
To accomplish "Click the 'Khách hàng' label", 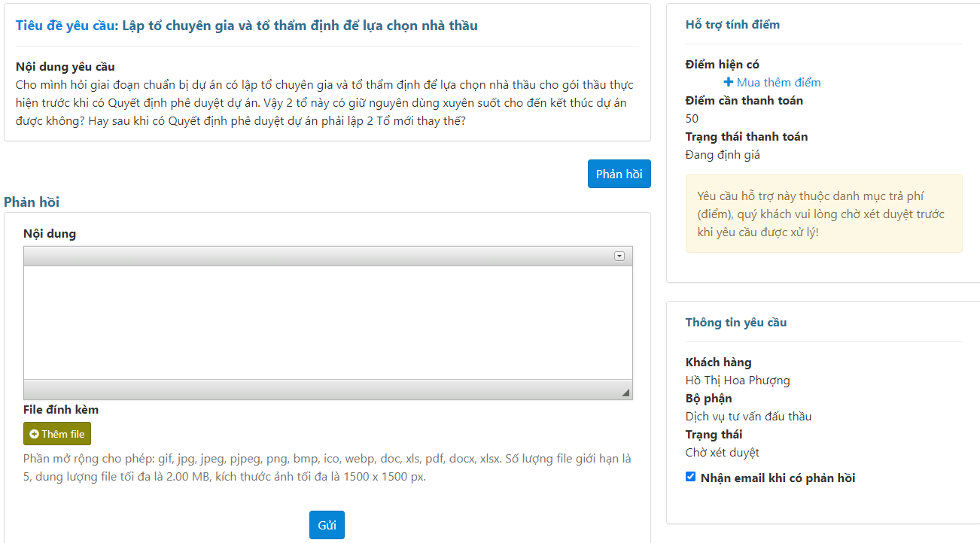I will pos(719,363).
